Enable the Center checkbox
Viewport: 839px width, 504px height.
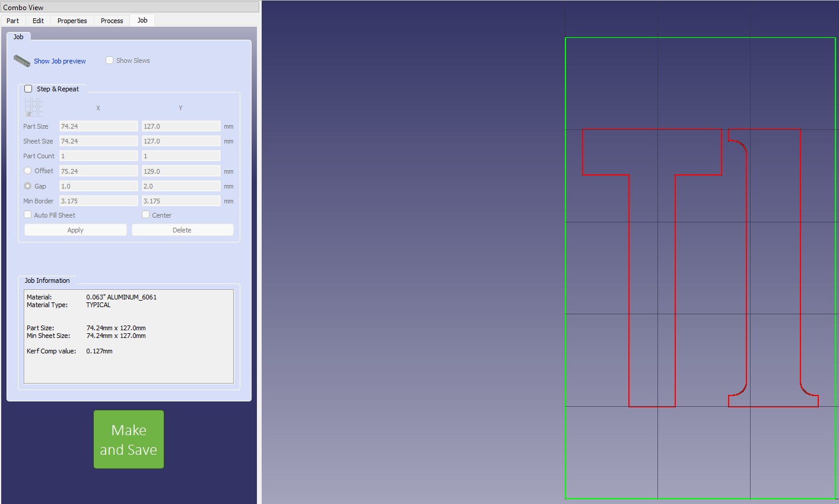[146, 215]
